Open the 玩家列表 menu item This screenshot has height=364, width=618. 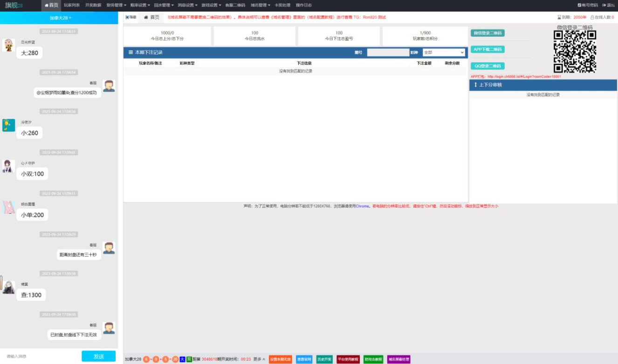[71, 5]
